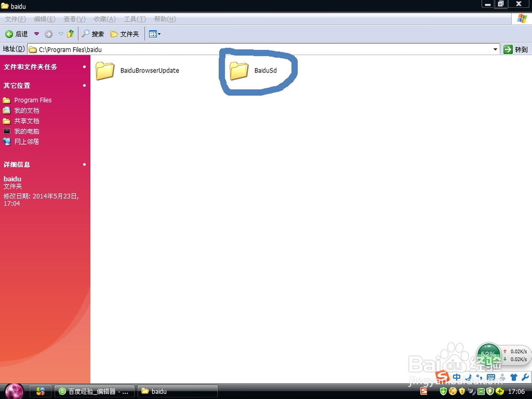Click the 转到 Go button
This screenshot has width=532, height=399.
point(516,49)
